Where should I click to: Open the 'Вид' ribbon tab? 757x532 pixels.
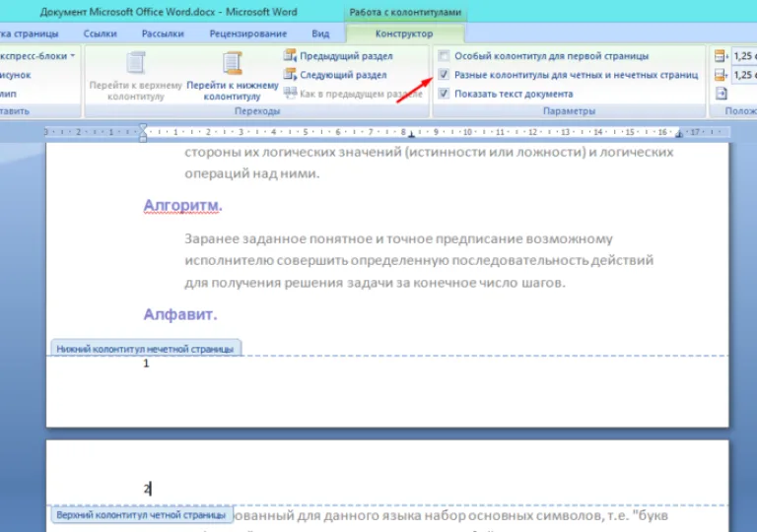[320, 33]
